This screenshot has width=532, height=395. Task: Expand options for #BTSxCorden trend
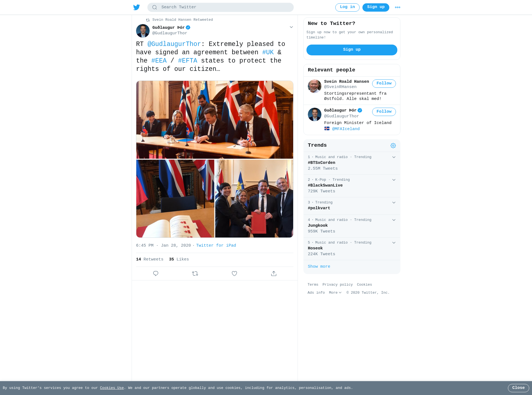(x=394, y=157)
